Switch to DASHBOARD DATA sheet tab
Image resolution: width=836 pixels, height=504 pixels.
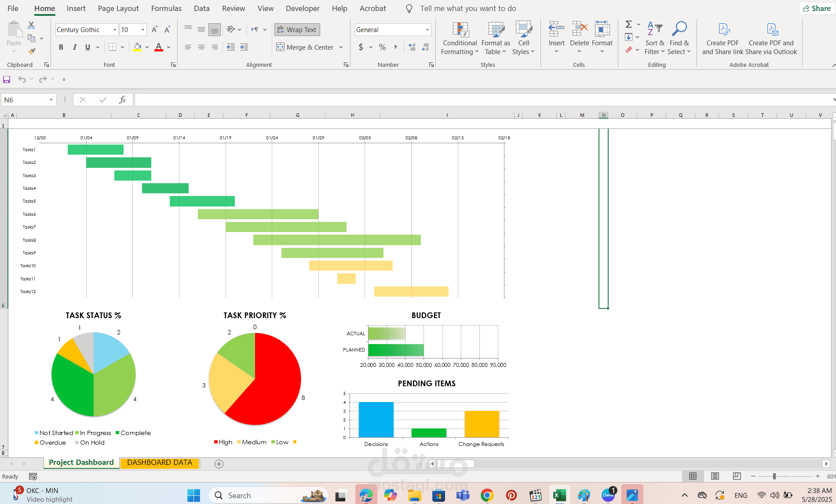point(160,463)
